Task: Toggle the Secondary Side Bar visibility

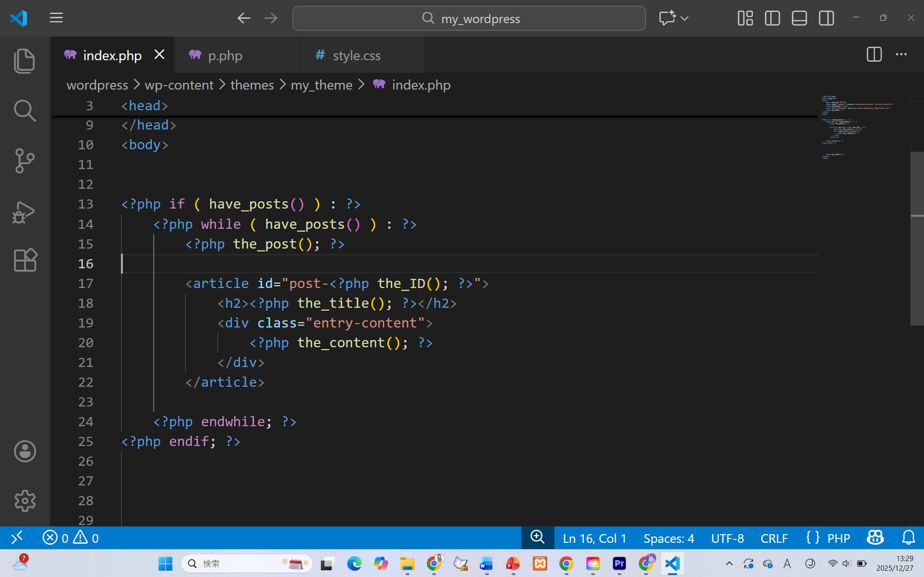Action: pos(826,18)
